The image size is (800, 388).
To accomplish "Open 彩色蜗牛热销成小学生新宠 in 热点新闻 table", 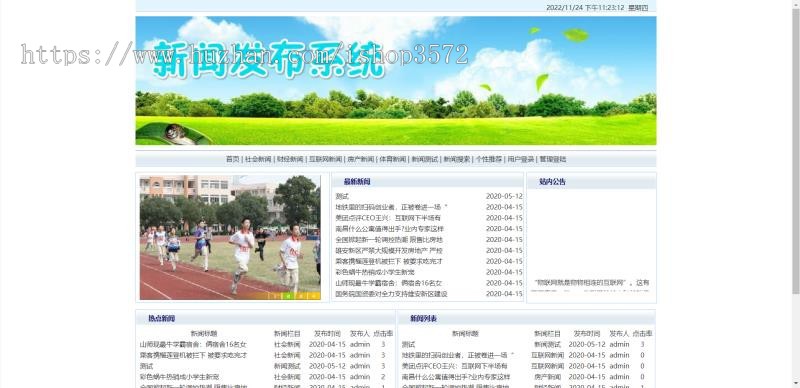I will (180, 377).
